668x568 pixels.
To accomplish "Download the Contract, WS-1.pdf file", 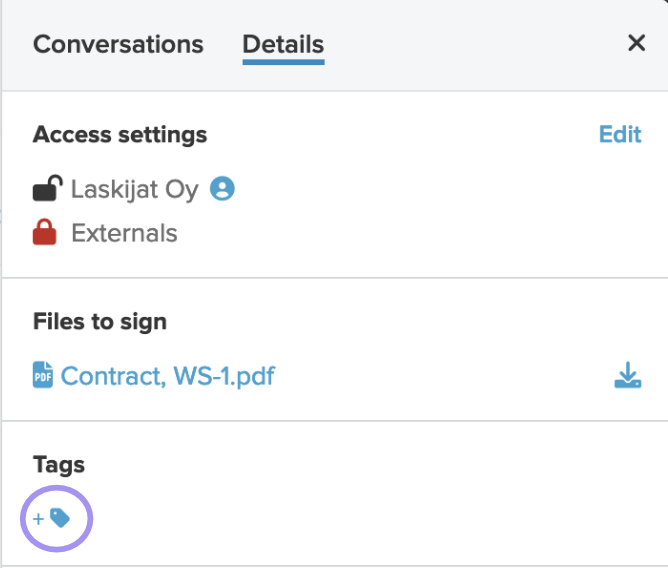I will [x=628, y=375].
